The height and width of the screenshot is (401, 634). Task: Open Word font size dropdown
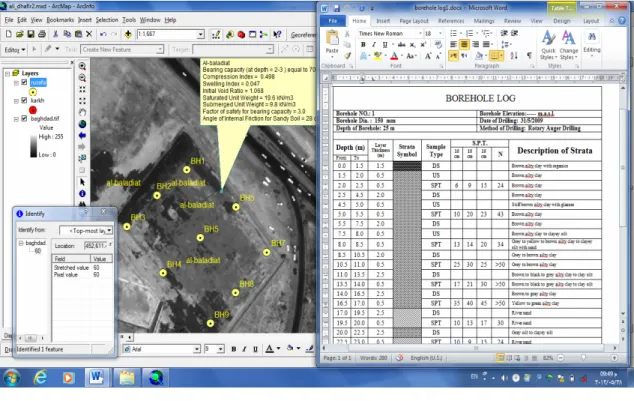[x=440, y=33]
